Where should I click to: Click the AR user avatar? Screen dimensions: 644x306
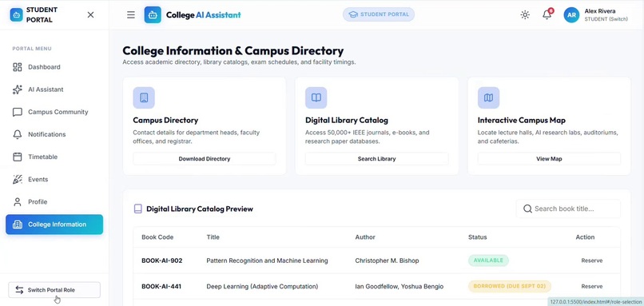(571, 15)
